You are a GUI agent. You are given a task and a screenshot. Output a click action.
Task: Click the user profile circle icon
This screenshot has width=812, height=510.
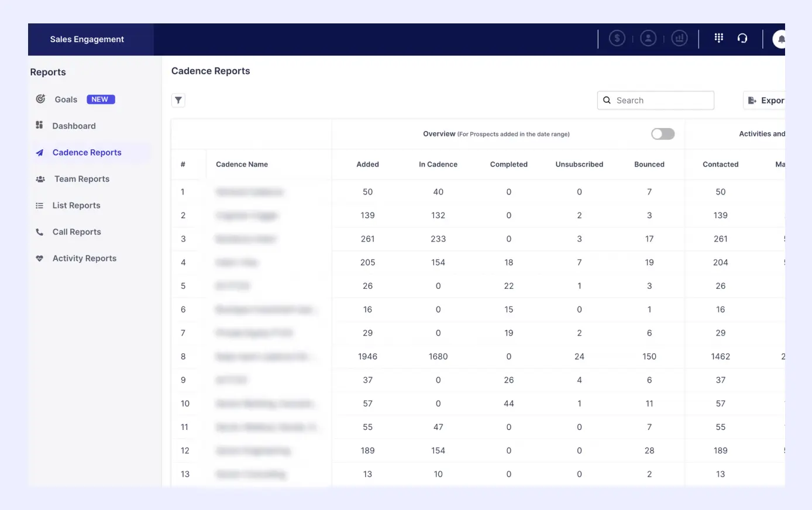648,39
